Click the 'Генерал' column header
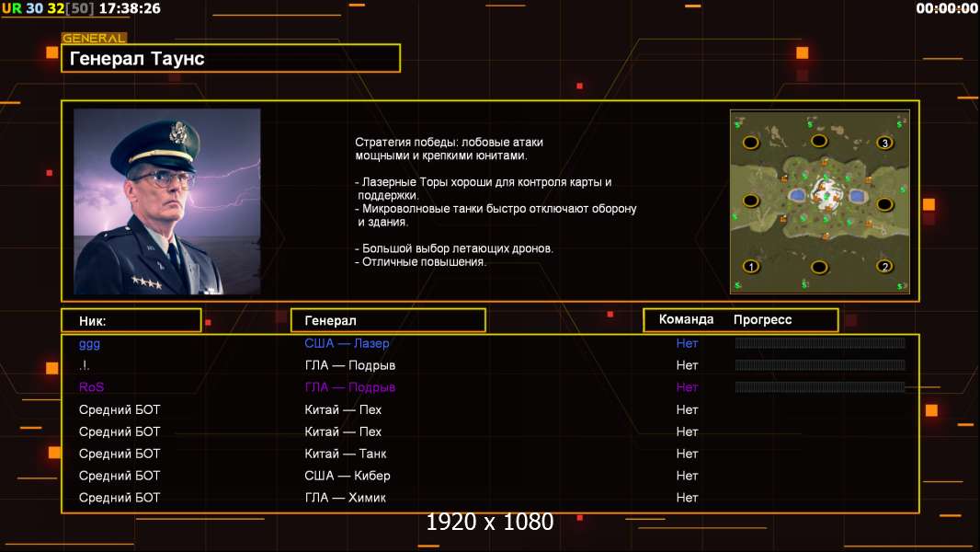Image resolution: width=980 pixels, height=552 pixels. click(x=388, y=321)
